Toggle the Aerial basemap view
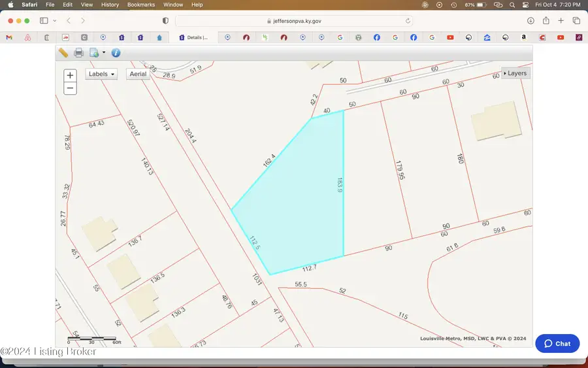The image size is (588, 368). coord(138,74)
